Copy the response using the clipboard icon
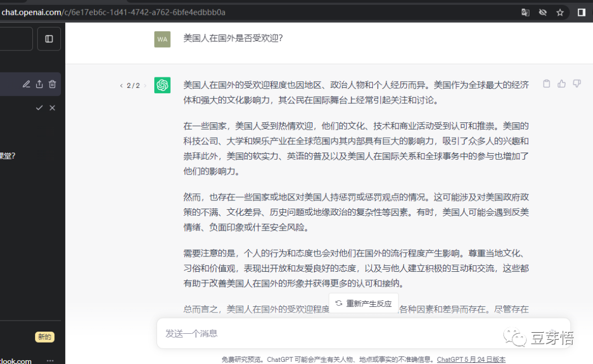This screenshot has width=593, height=364. coord(546,84)
